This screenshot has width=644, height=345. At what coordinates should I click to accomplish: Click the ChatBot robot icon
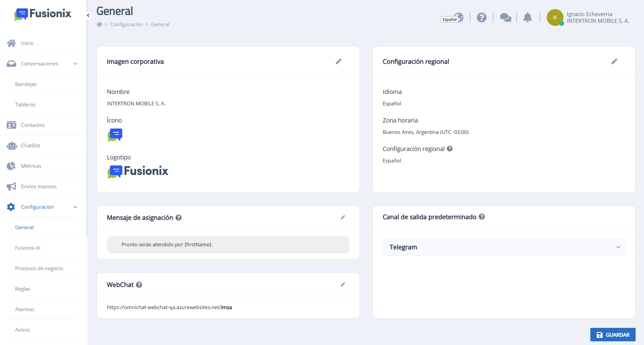[x=12, y=145]
